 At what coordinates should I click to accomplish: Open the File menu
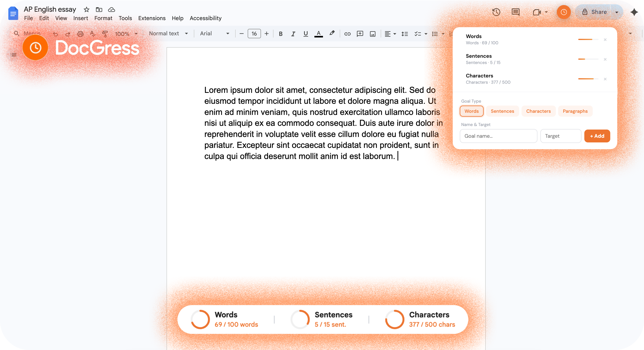28,18
